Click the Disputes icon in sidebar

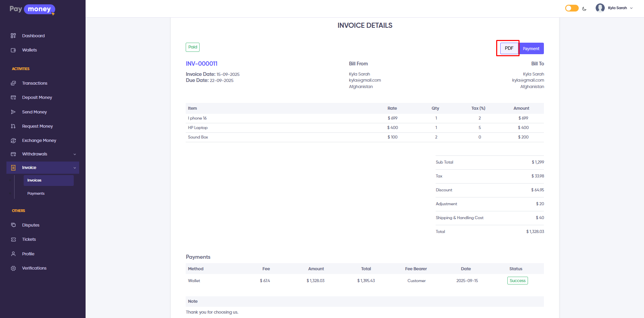click(13, 225)
